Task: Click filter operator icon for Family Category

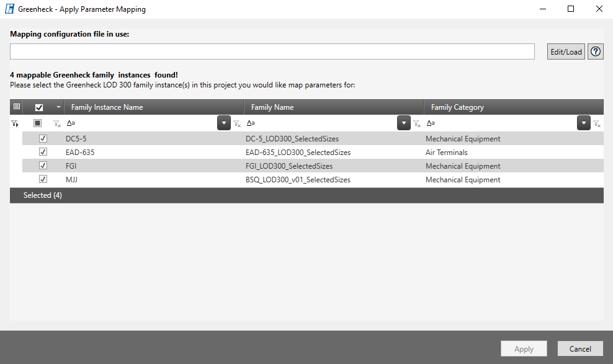Action: [x=431, y=123]
